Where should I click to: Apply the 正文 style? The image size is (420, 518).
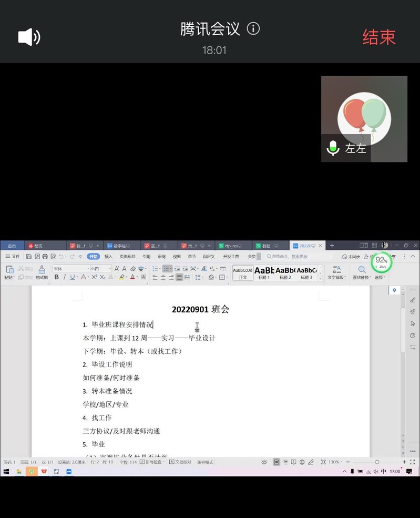click(x=243, y=273)
